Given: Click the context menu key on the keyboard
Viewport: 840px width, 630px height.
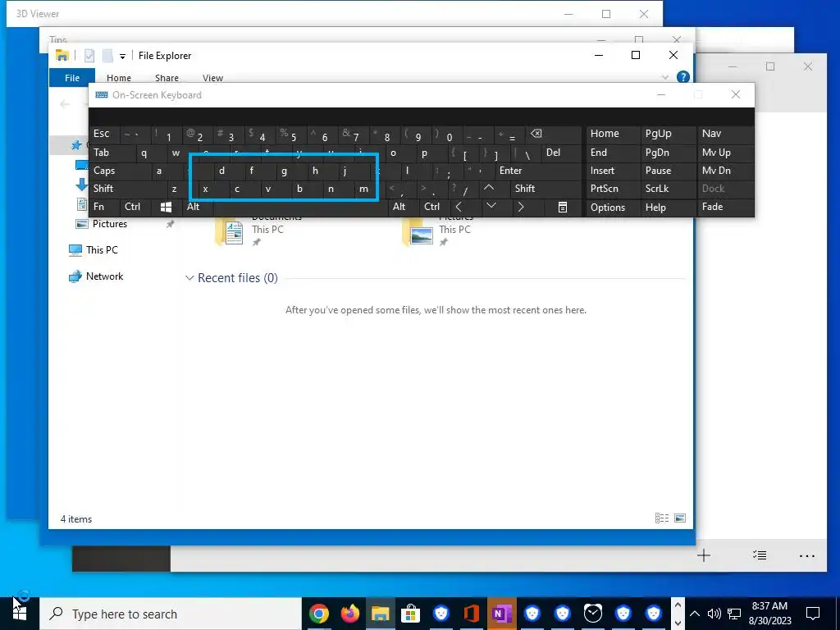Looking at the screenshot, I should [563, 208].
